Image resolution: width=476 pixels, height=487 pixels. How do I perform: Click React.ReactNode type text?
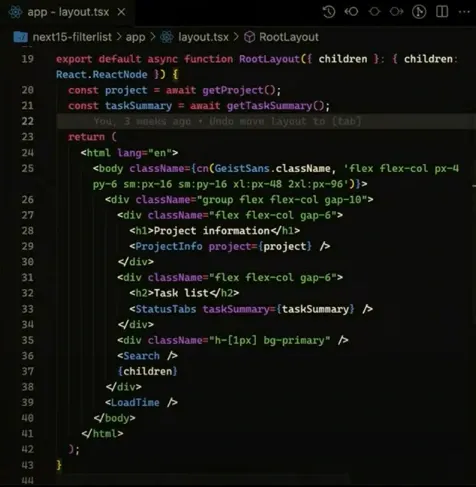pyautogui.click(x=101, y=74)
